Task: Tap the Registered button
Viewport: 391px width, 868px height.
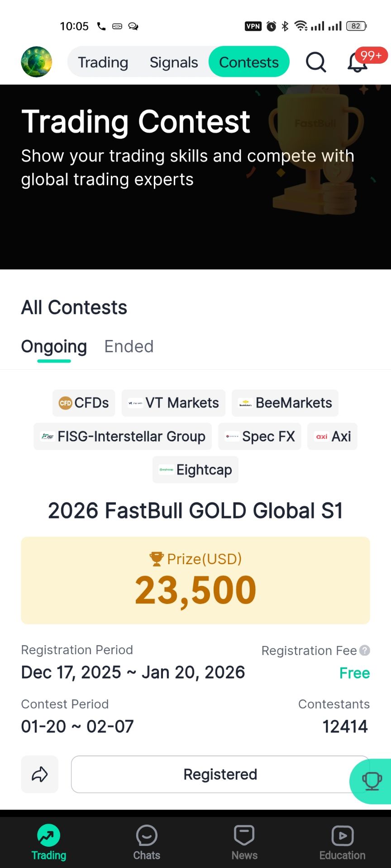Action: pyautogui.click(x=220, y=774)
